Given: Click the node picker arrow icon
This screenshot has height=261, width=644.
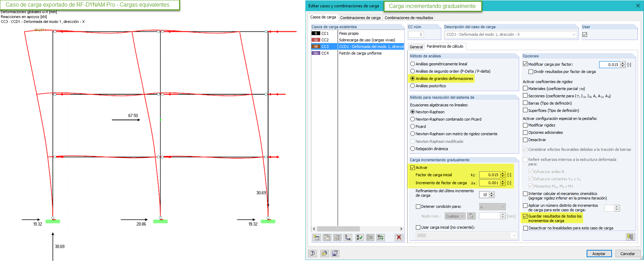Looking at the screenshot, I should (471, 216).
